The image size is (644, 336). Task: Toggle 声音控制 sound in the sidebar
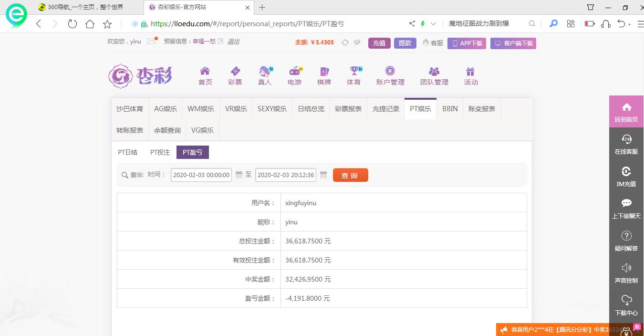[x=626, y=273]
